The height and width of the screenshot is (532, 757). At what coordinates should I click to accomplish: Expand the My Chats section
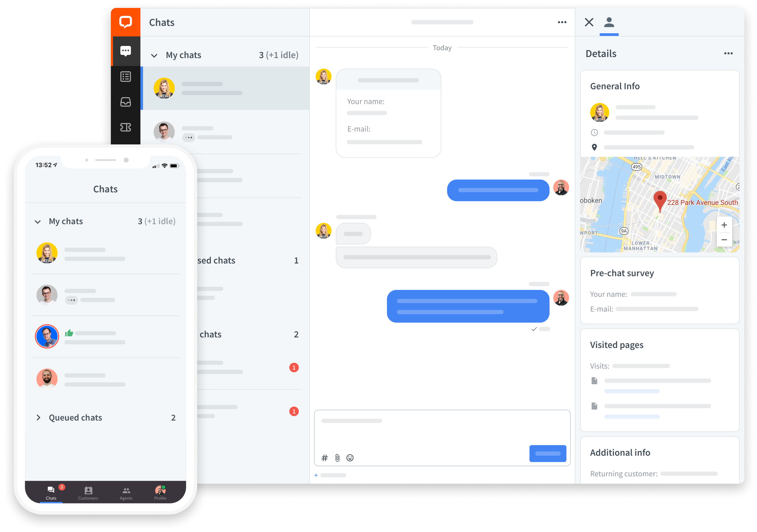[155, 55]
